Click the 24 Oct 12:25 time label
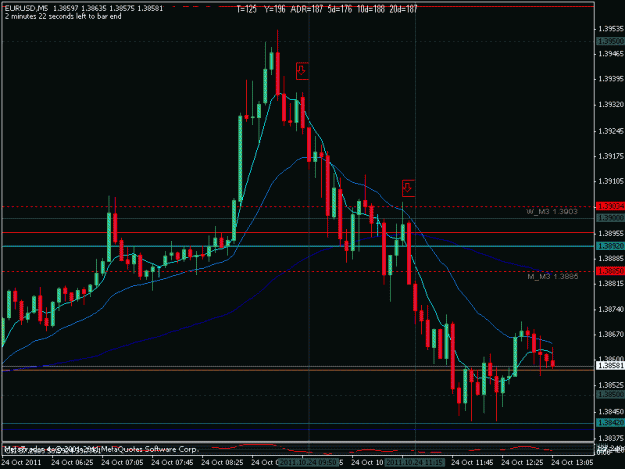Viewport: 625px width, 469px height. click(522, 463)
